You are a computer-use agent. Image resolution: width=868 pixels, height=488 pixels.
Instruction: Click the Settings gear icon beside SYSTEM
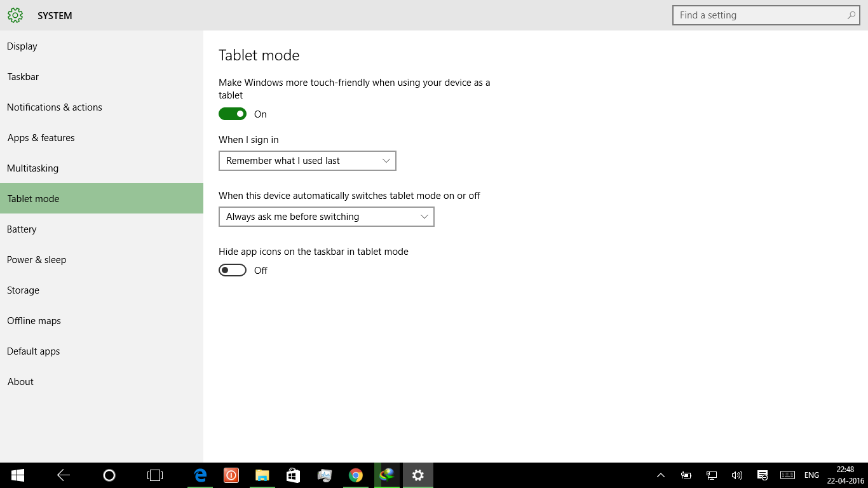[x=15, y=15]
